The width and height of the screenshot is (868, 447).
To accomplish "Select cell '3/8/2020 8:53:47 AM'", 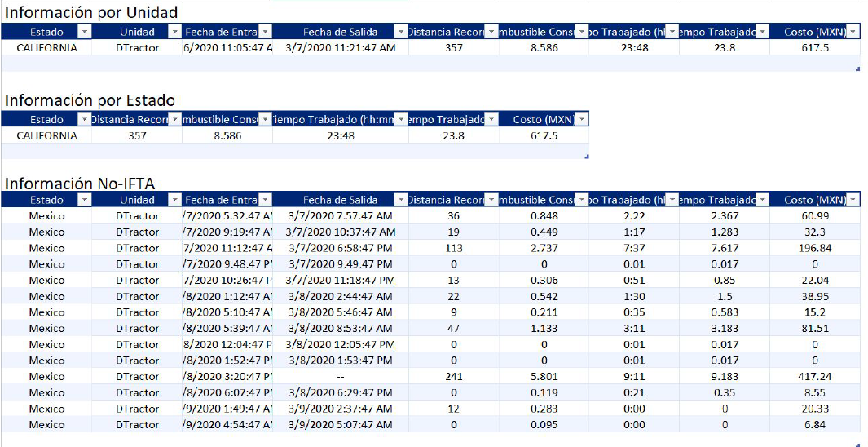I will click(341, 328).
